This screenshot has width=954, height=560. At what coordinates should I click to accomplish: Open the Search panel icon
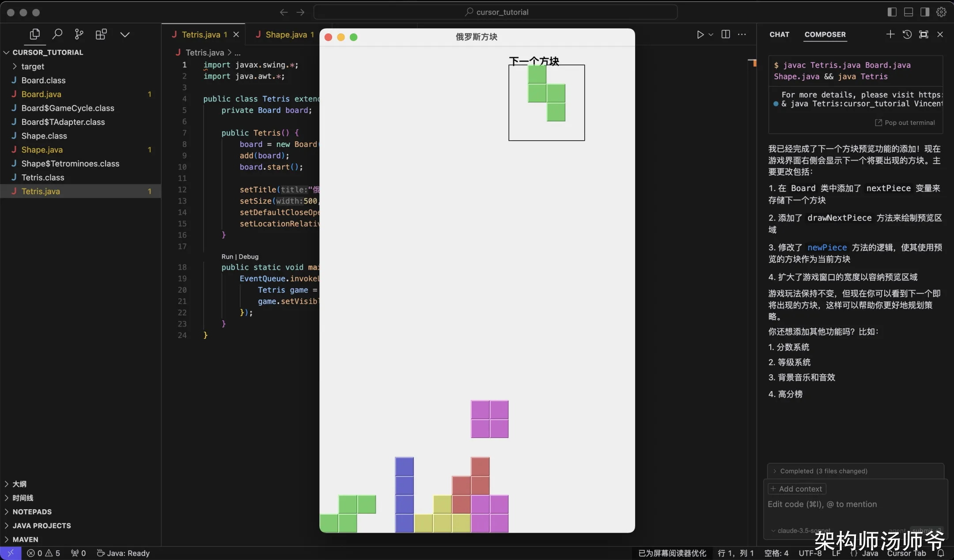[x=57, y=34]
